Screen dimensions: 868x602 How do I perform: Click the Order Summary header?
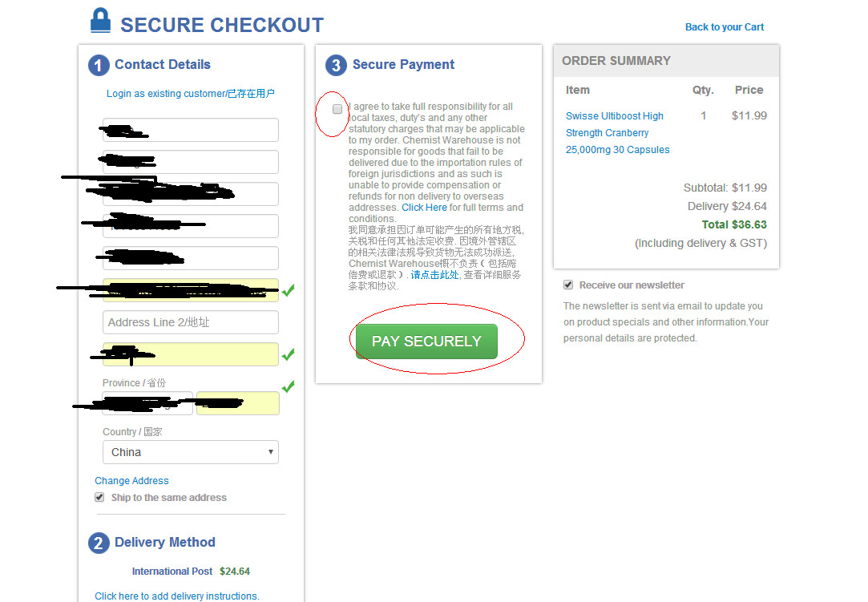(x=616, y=61)
